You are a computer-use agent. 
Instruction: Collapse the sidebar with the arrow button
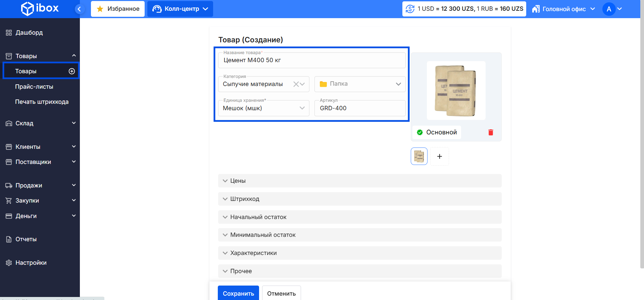point(79,9)
